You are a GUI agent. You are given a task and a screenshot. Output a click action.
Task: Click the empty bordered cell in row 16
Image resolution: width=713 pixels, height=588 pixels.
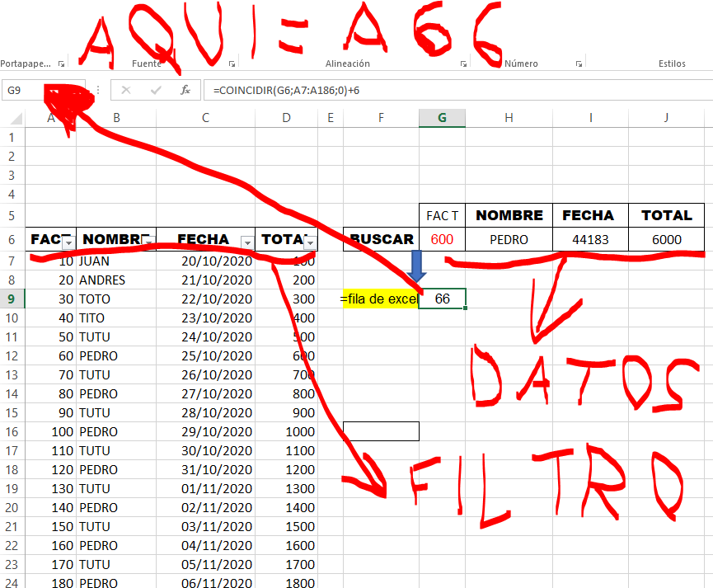[381, 431]
